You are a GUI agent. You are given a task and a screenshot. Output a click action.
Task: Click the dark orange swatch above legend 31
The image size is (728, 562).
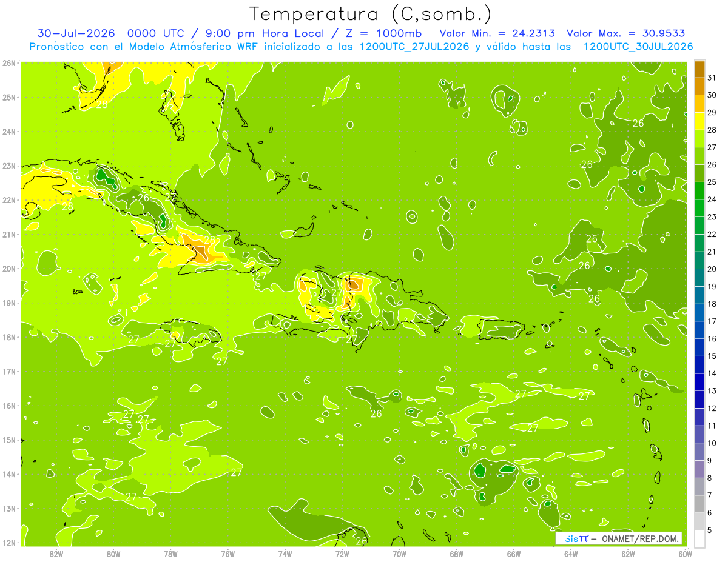pos(699,69)
